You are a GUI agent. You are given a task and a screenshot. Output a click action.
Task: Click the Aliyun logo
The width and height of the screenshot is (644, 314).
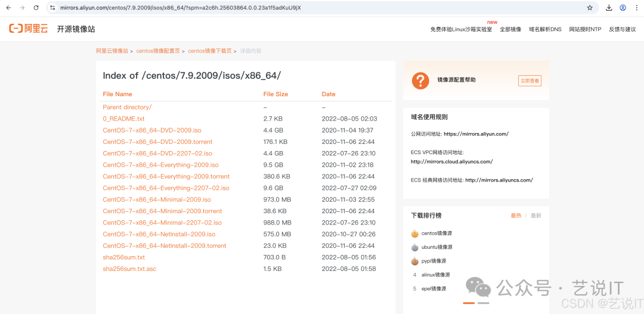click(x=28, y=29)
